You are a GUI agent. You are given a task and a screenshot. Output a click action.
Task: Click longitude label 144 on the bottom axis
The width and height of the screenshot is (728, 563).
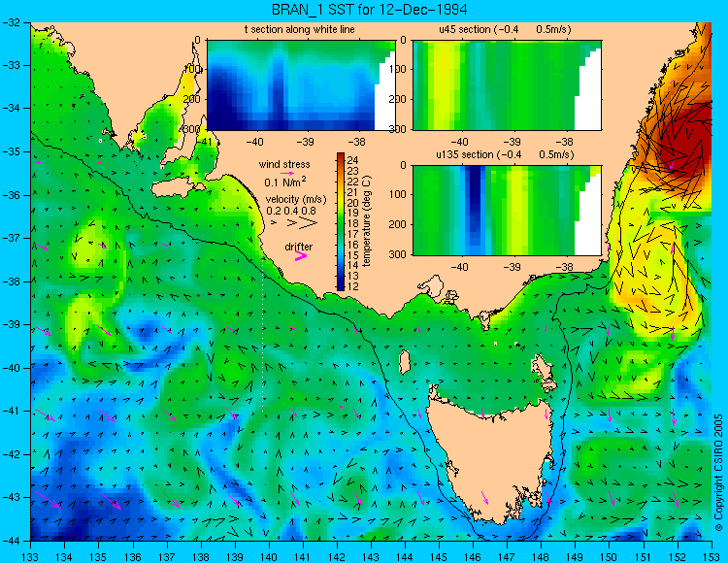pos(405,556)
